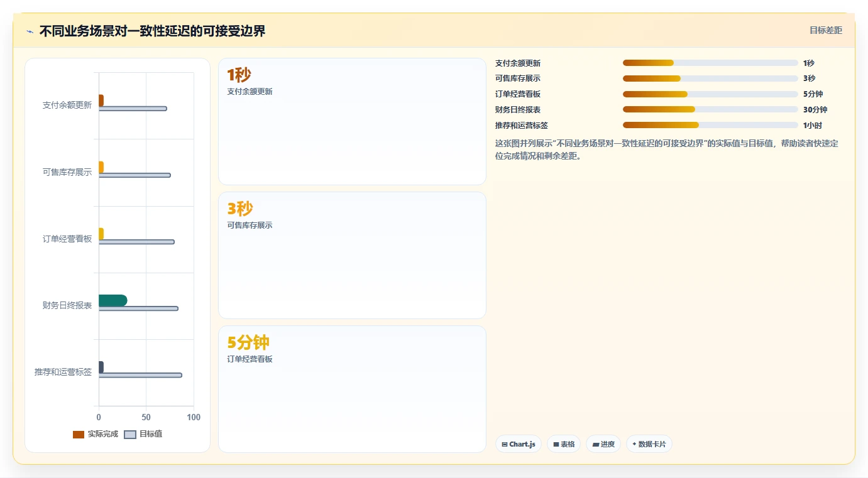Image resolution: width=868 pixels, height=478 pixels.
Task: Click the 订单经营看板 chart axis label
Action: [x=67, y=239]
